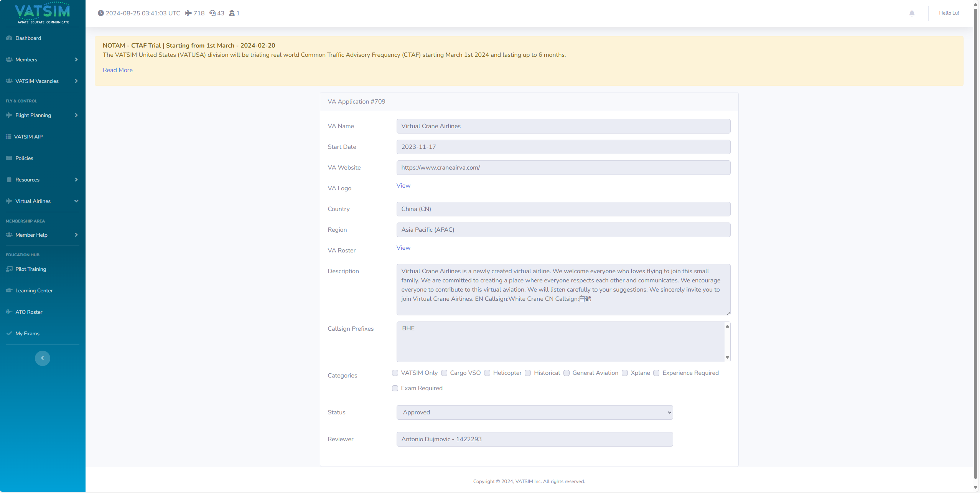Click Callsign Prefixes scroll down arrow
980x493 pixels.
pos(727,358)
